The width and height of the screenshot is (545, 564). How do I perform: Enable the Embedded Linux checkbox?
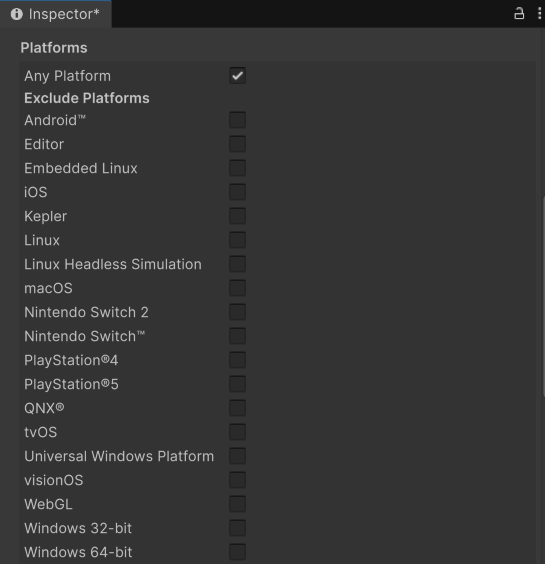237,168
